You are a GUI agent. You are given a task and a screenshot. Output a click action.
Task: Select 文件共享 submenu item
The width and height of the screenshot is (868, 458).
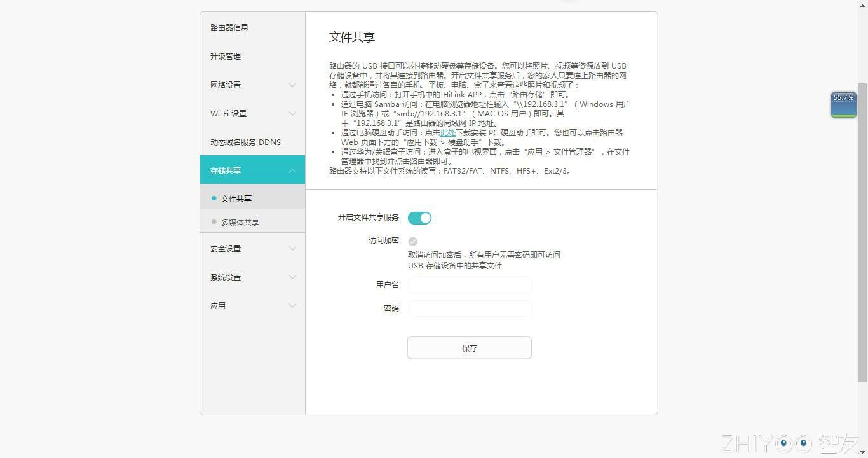(x=252, y=198)
